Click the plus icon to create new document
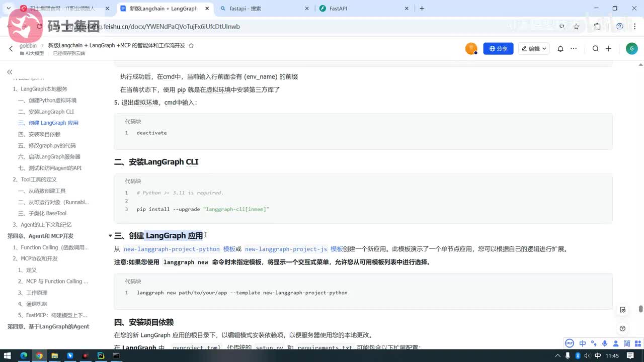644x362 pixels. 608,49
